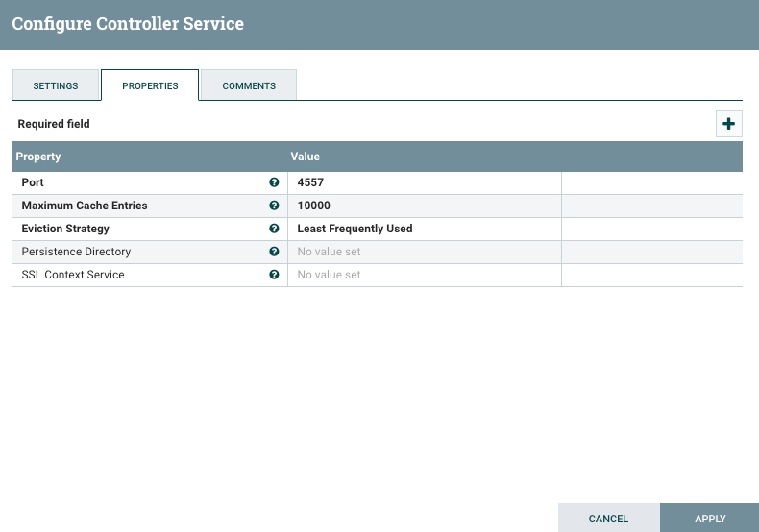Image resolution: width=759 pixels, height=532 pixels.
Task: Choose a value for SSL Context Service
Action: tap(423, 275)
